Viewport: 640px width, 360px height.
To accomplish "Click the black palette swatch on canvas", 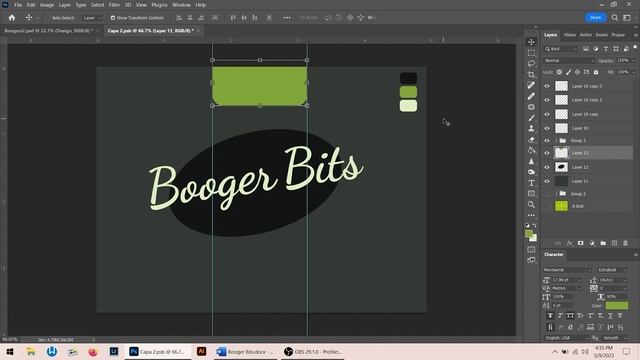I will 408,78.
